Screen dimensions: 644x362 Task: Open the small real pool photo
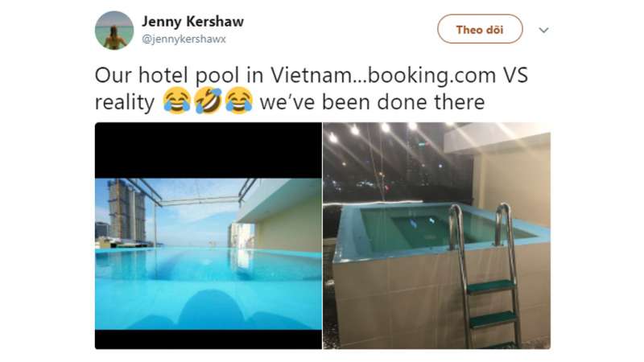[436, 236]
